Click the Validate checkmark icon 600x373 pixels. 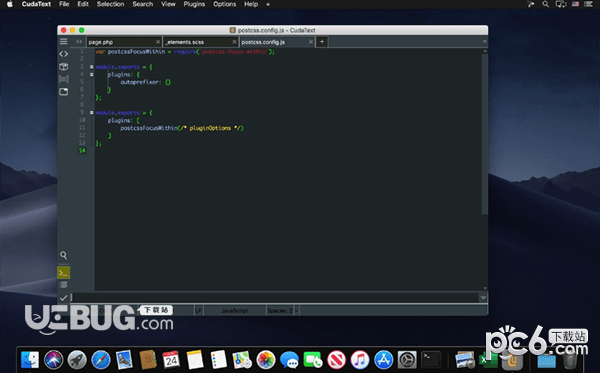pyautogui.click(x=64, y=298)
